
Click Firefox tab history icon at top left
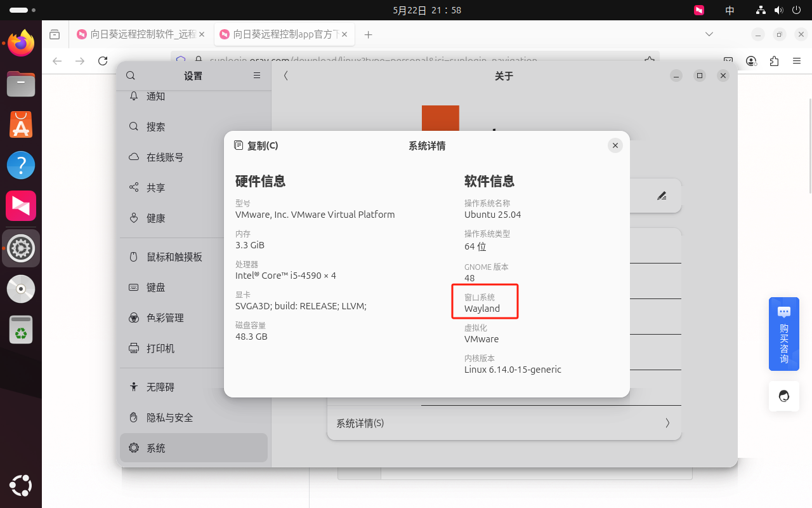55,34
